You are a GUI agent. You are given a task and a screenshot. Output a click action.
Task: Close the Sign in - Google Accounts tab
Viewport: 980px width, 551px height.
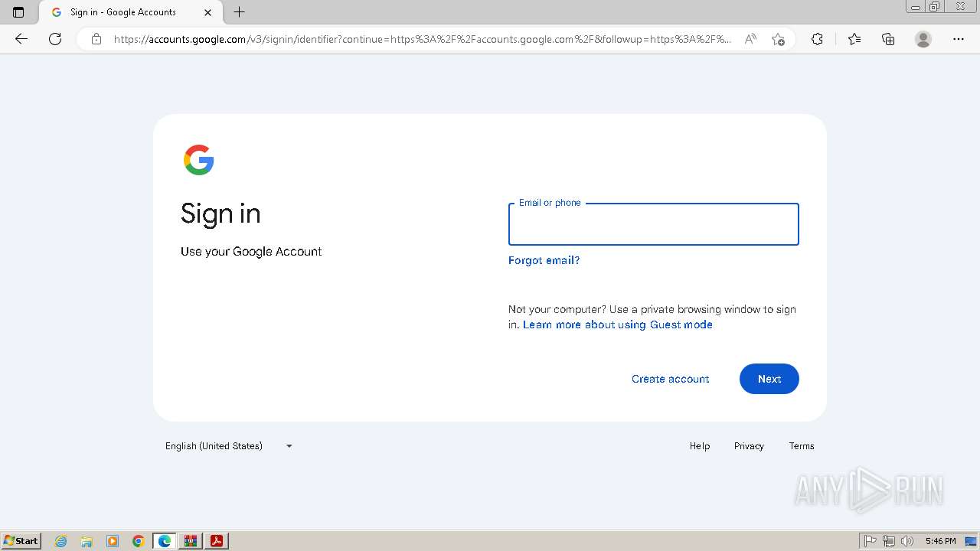click(x=208, y=12)
